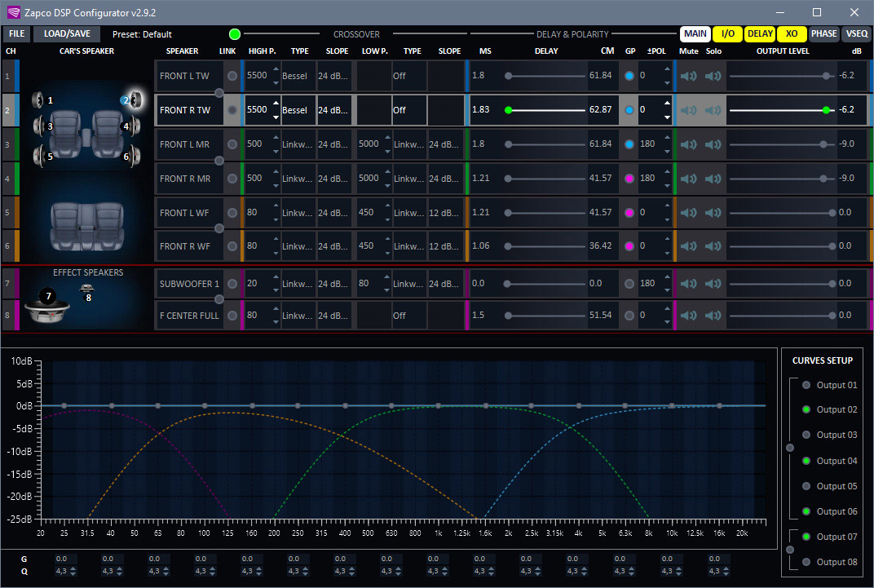Click the first EQ band G value field
The image size is (874, 588).
[64, 559]
